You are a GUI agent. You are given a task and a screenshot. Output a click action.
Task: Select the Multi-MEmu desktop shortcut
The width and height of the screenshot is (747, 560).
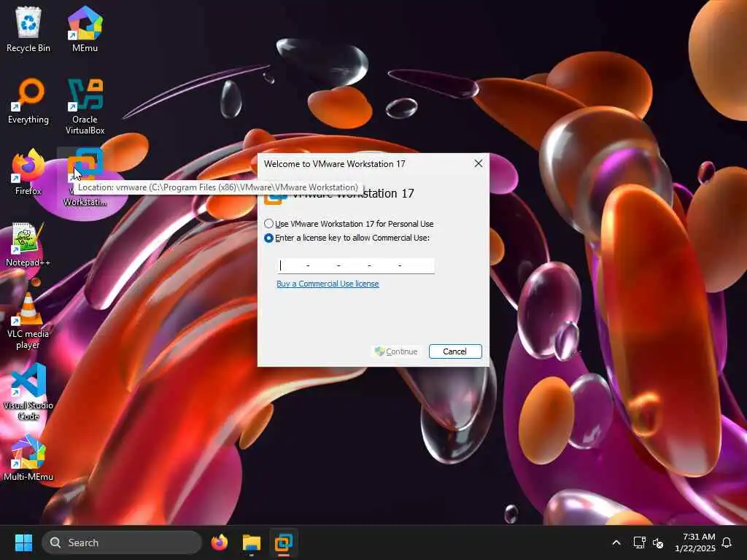pos(28,458)
